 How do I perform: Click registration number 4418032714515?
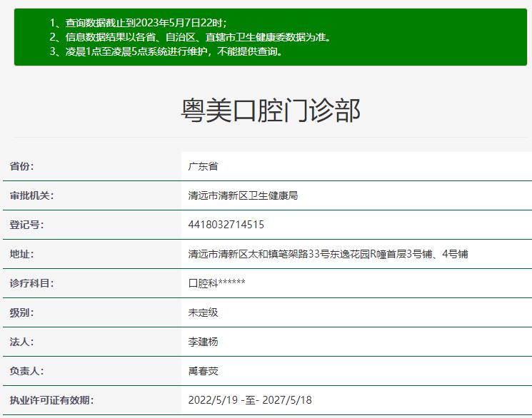(x=226, y=225)
